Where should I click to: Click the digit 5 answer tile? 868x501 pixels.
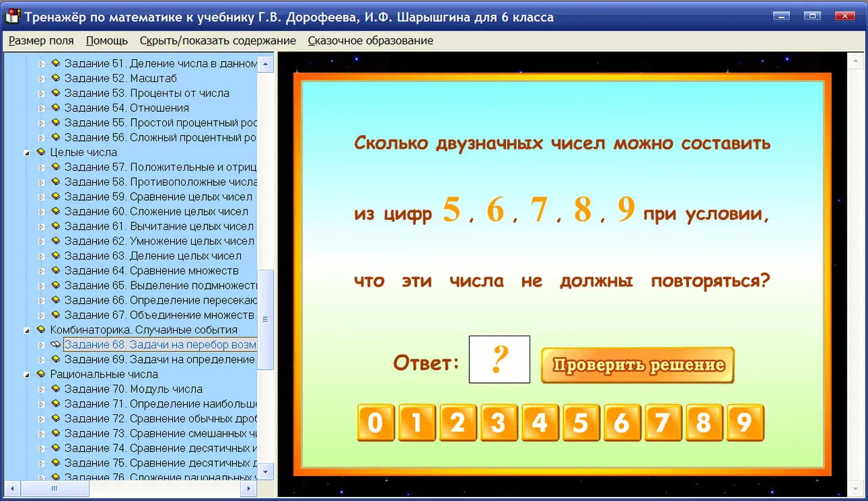pyautogui.click(x=580, y=423)
